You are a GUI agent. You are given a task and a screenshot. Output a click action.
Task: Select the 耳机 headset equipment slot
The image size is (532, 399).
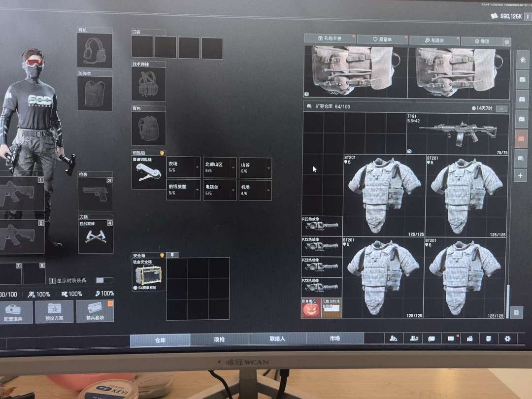click(95, 50)
